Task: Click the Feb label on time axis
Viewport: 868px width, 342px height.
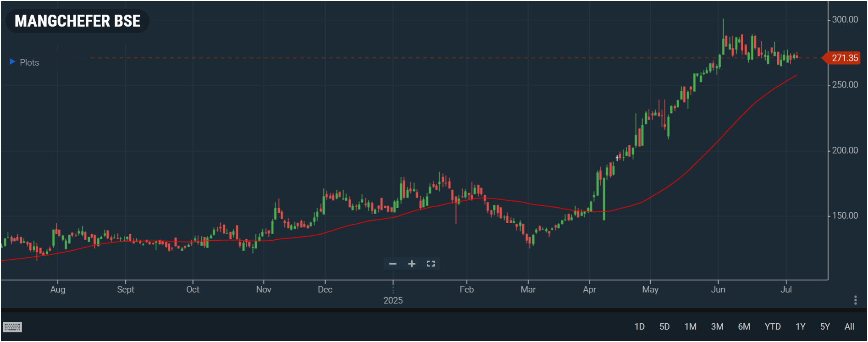Action: coord(467,289)
